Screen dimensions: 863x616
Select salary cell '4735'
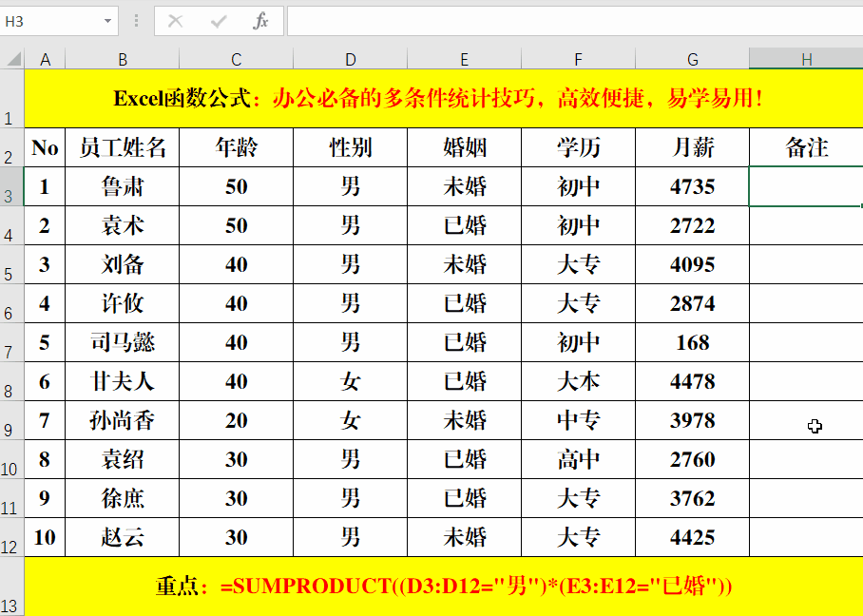tap(692, 186)
